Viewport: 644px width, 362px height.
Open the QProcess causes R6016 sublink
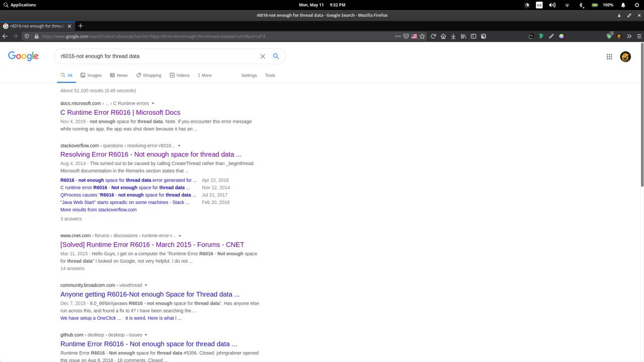point(129,195)
